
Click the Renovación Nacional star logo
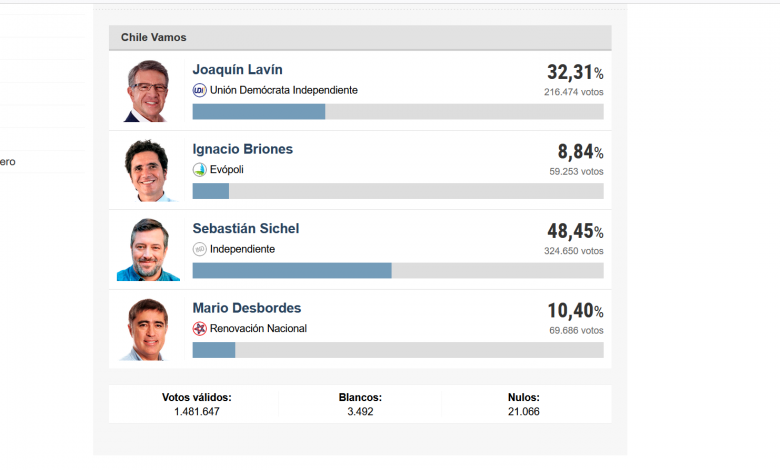coord(199,328)
